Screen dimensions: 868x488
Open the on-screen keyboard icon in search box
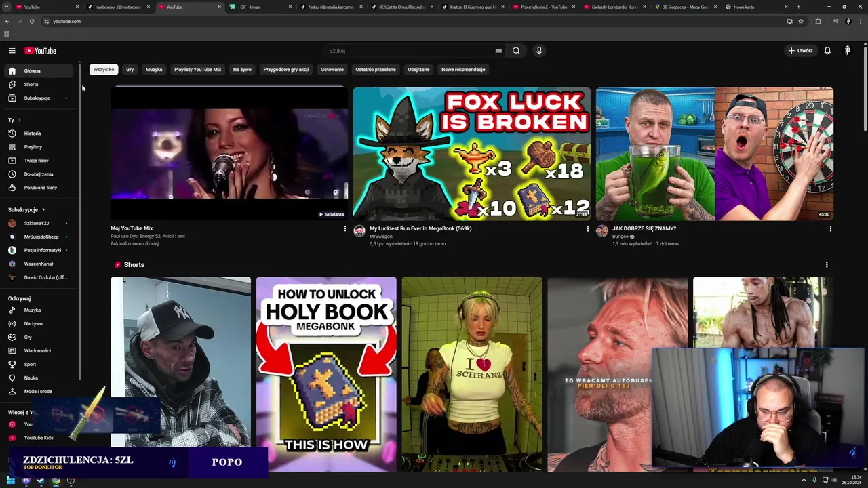click(498, 51)
